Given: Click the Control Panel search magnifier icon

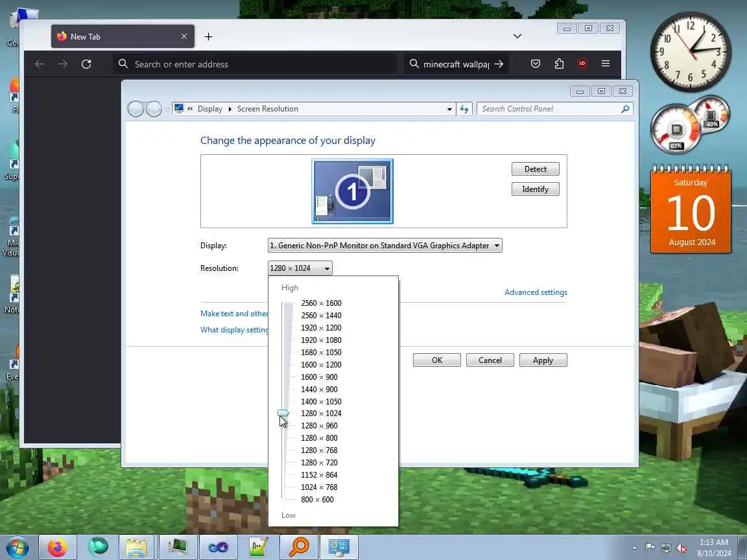Looking at the screenshot, I should 625,109.
